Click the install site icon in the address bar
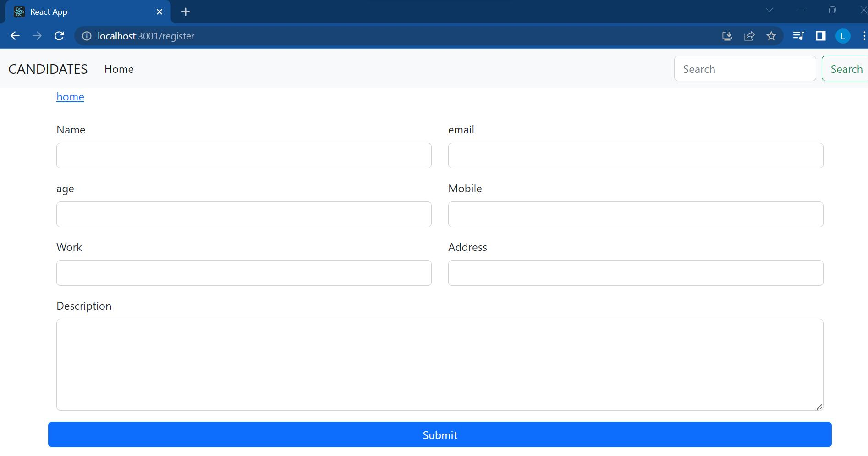 pos(727,36)
